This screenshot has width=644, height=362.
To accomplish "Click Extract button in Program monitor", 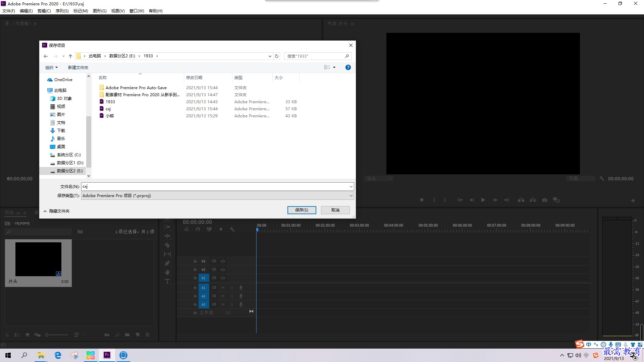I will (x=533, y=200).
